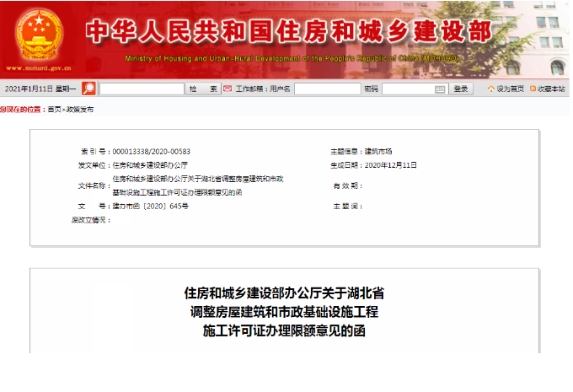Click the 登录 login button

pos(460,89)
